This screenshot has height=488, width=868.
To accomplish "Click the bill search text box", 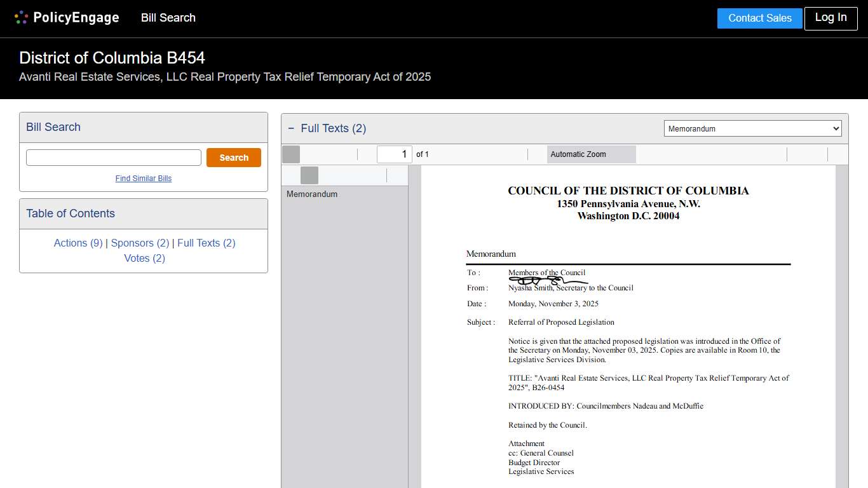I will (x=113, y=156).
